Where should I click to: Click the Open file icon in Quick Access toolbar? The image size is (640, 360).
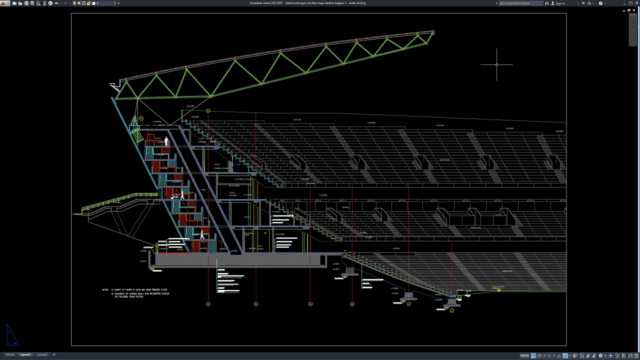click(20, 3)
